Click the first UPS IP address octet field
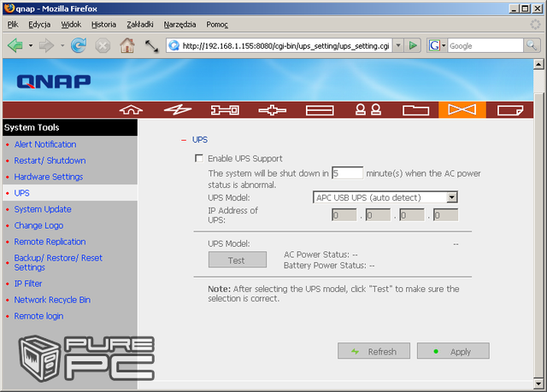This screenshot has height=392, width=547. pos(344,215)
